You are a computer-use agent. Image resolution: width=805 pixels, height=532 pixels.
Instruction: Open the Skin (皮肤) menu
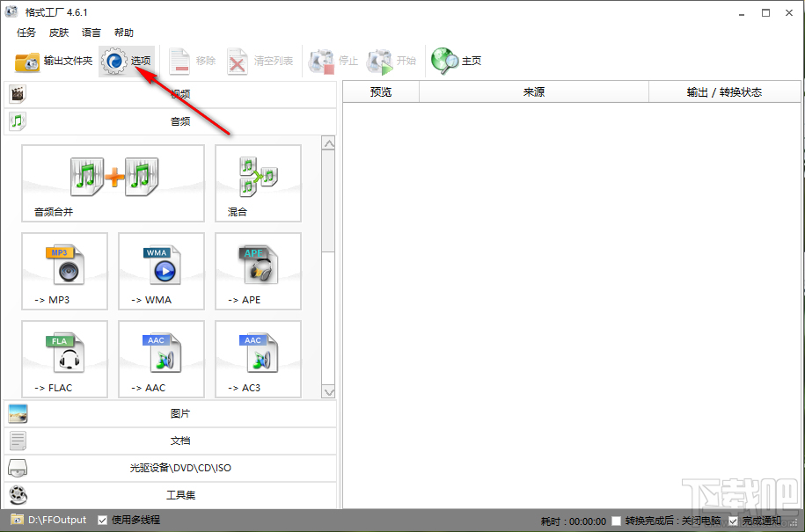tap(59, 33)
